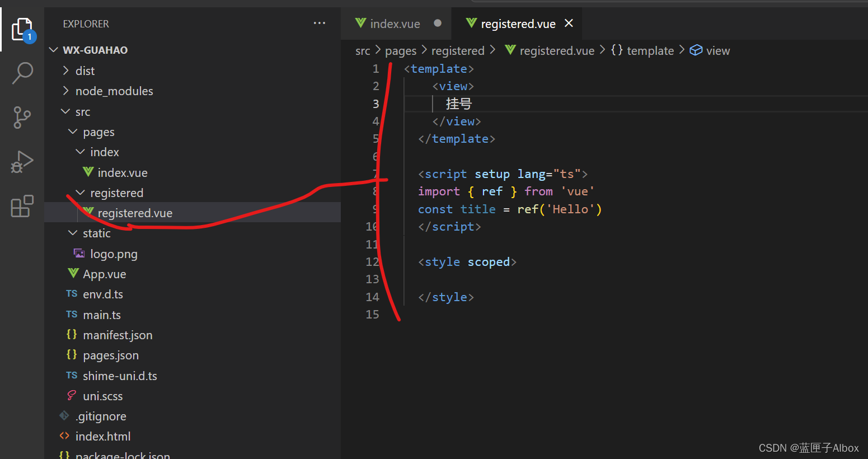Open .gitignore in the explorer
The image size is (868, 459).
point(101,416)
